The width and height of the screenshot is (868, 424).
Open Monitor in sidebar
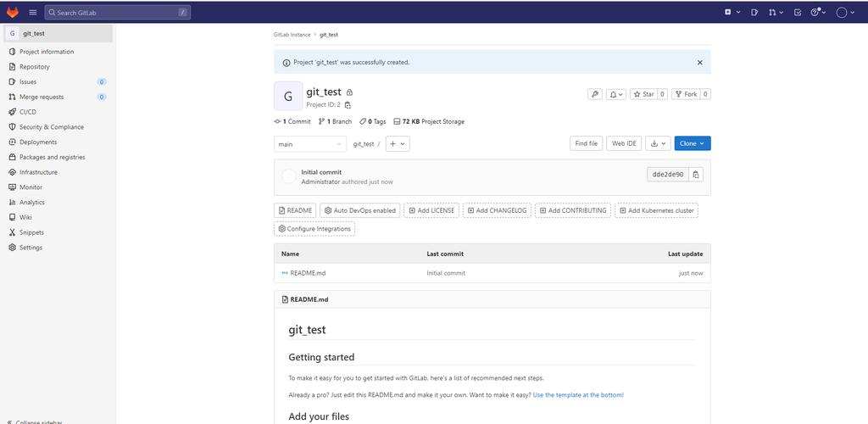pyautogui.click(x=31, y=187)
